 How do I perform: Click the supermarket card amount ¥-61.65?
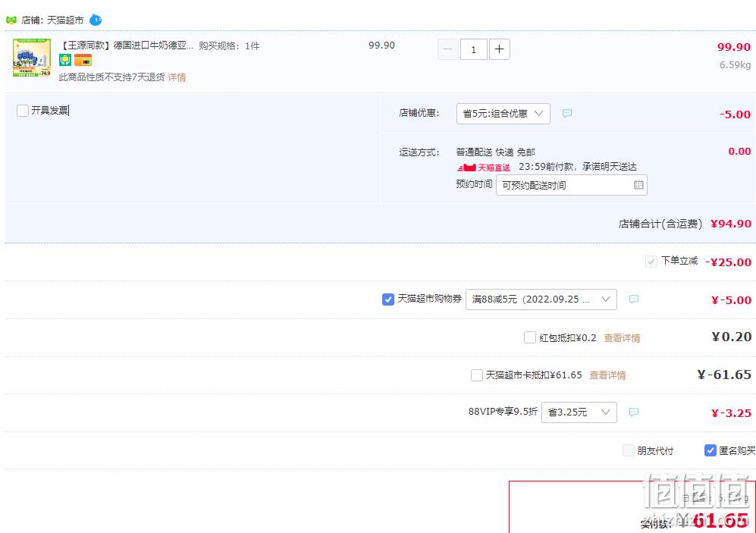coord(724,375)
